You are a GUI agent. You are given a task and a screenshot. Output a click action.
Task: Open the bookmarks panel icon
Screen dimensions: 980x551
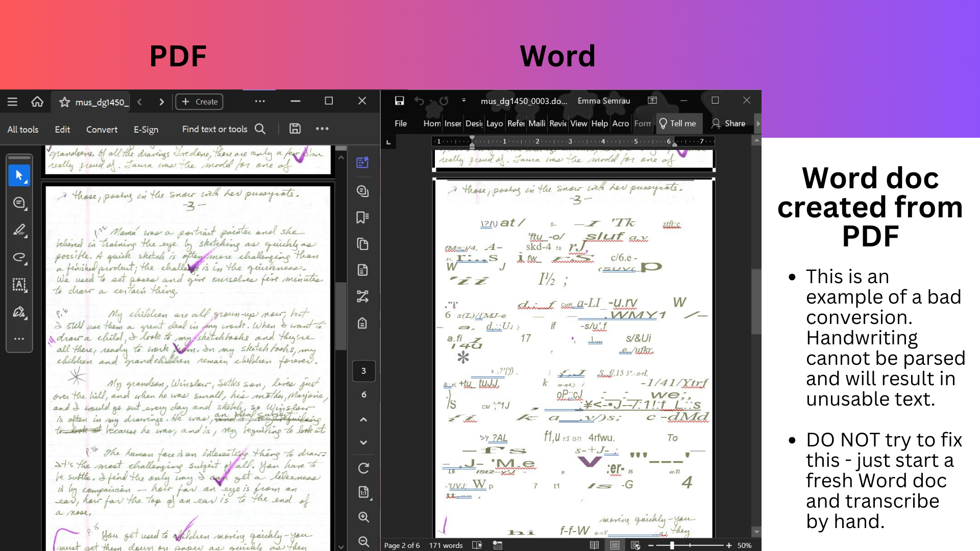362,217
